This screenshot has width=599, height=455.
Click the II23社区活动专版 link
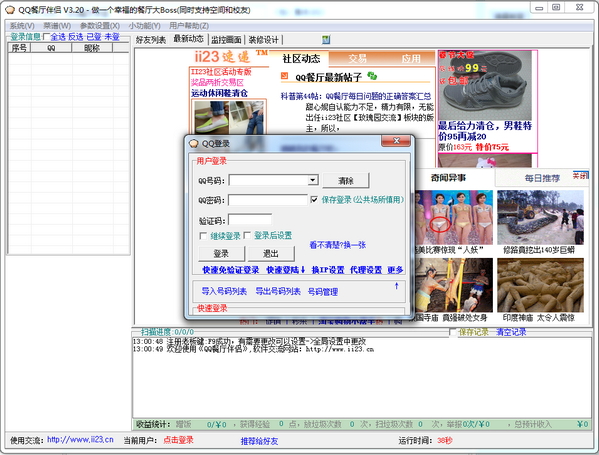click(x=221, y=71)
